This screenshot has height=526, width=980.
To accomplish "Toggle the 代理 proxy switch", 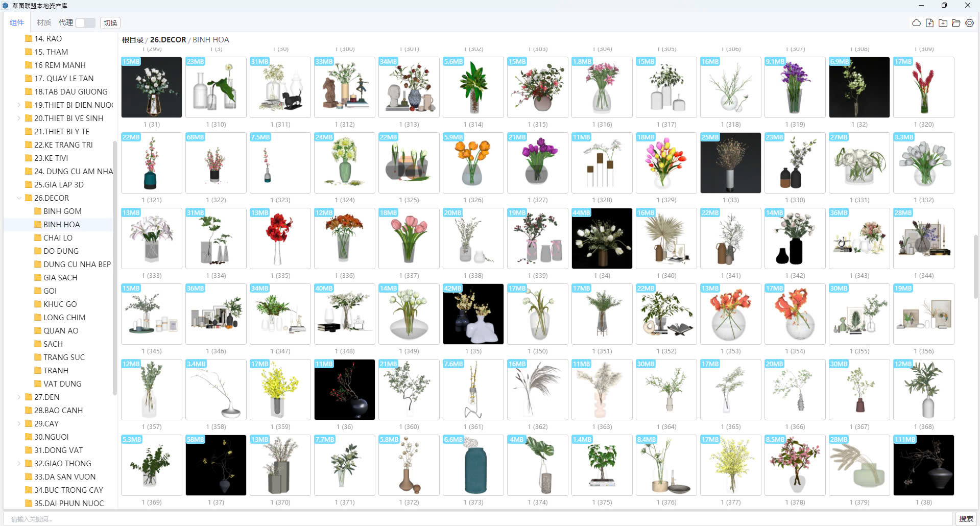I will pos(85,23).
